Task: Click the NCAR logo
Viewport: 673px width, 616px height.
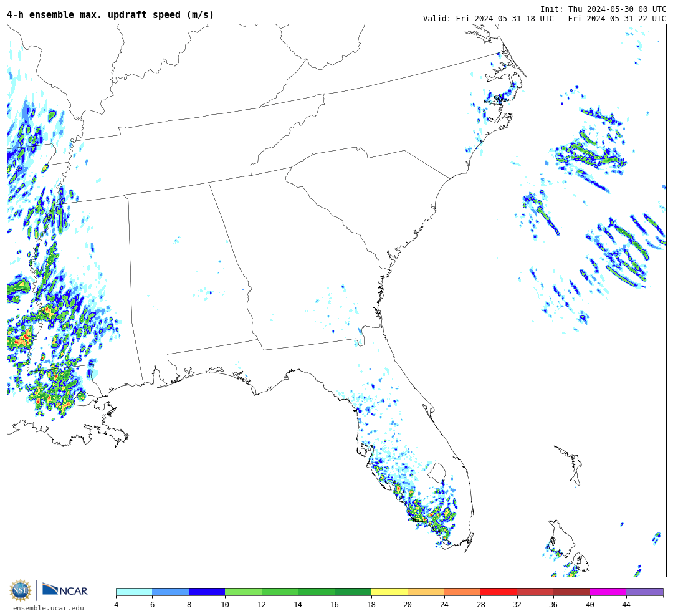Action: [65, 590]
